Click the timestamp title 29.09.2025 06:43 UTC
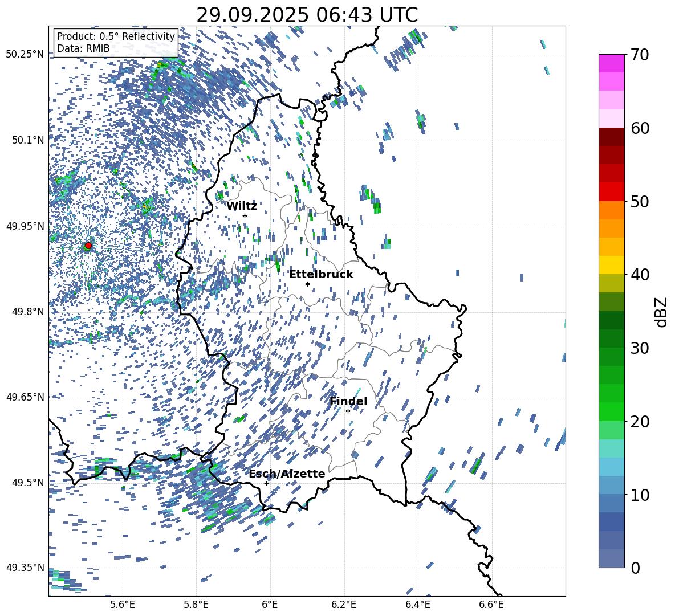Screen dimensions: 675x616 click(x=307, y=15)
